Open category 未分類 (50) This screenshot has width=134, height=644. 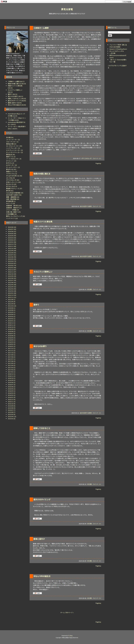point(9,137)
